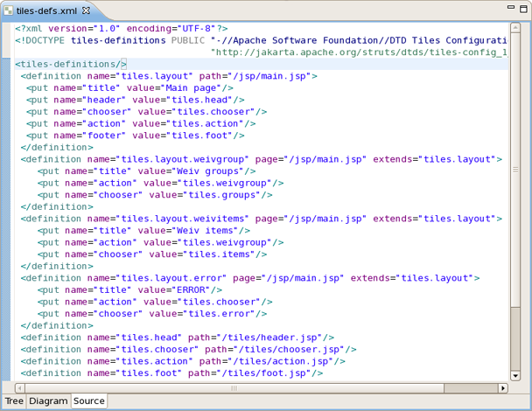Click the definition name="tiles.layout" line
Viewport: 532px width, 411px height.
click(169, 76)
